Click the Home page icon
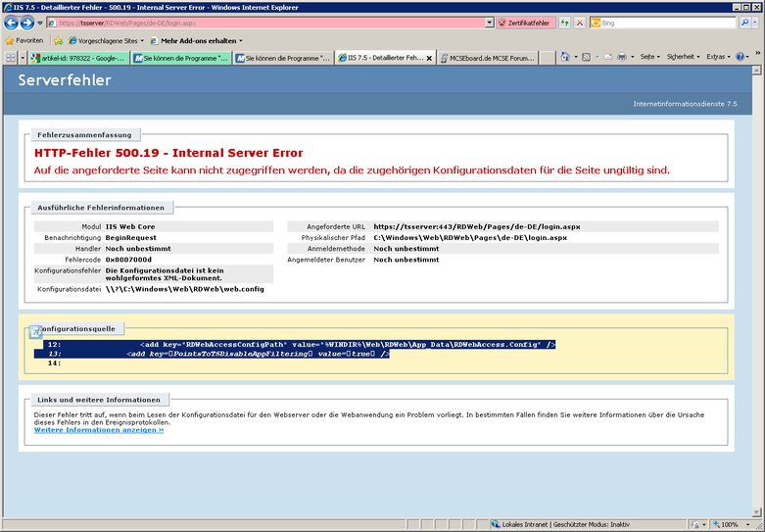The image size is (765, 532). 565,57
